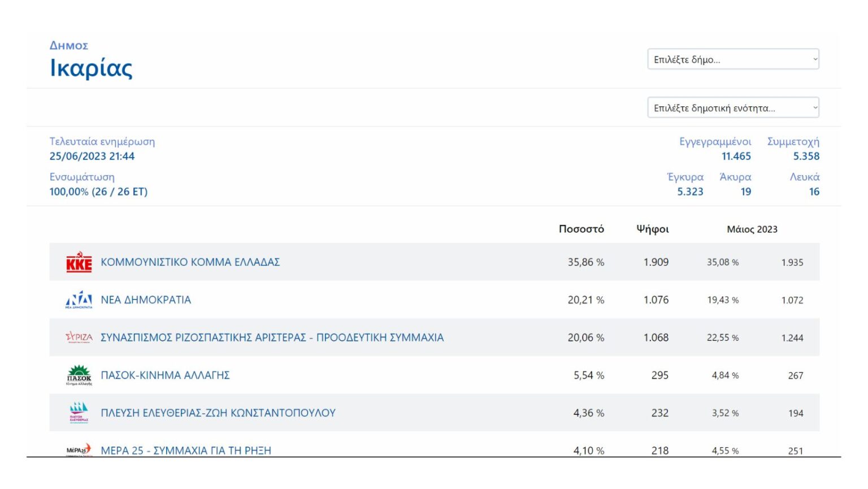
Task: Click the blank votes value 16
Action: (x=814, y=192)
